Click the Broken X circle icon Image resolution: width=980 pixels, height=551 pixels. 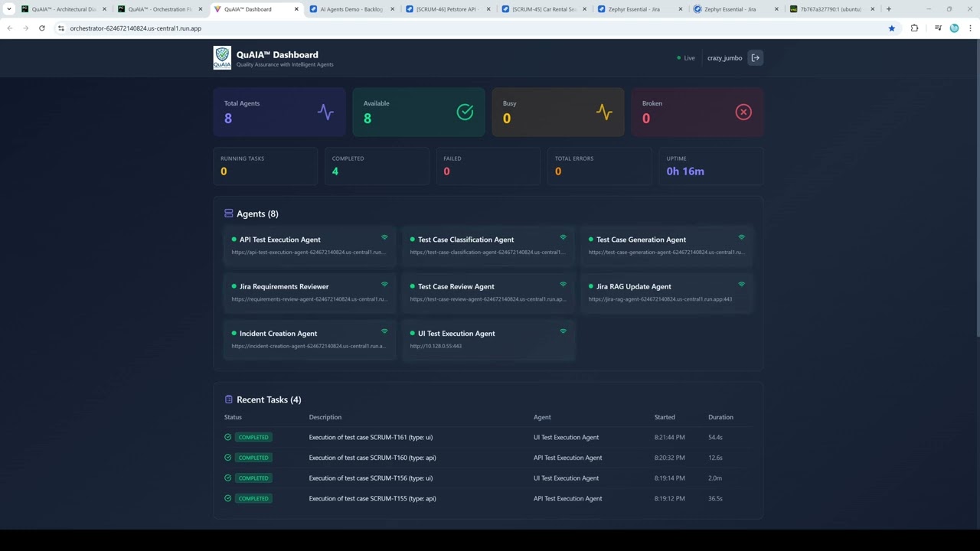(x=743, y=112)
